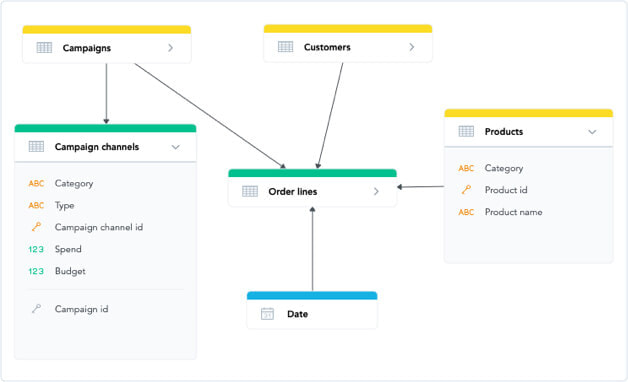Click the green header bar of Order lines
This screenshot has width=628, height=382.
tap(312, 173)
